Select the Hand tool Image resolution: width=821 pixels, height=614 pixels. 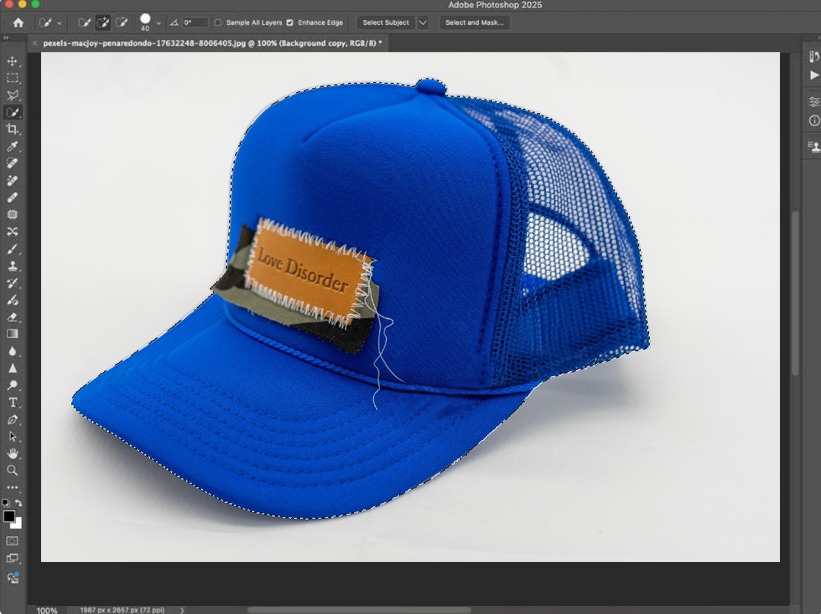click(x=13, y=453)
